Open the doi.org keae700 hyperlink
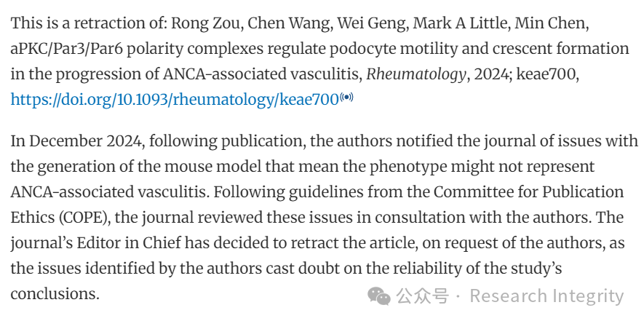This screenshot has width=644, height=321. click(x=175, y=100)
